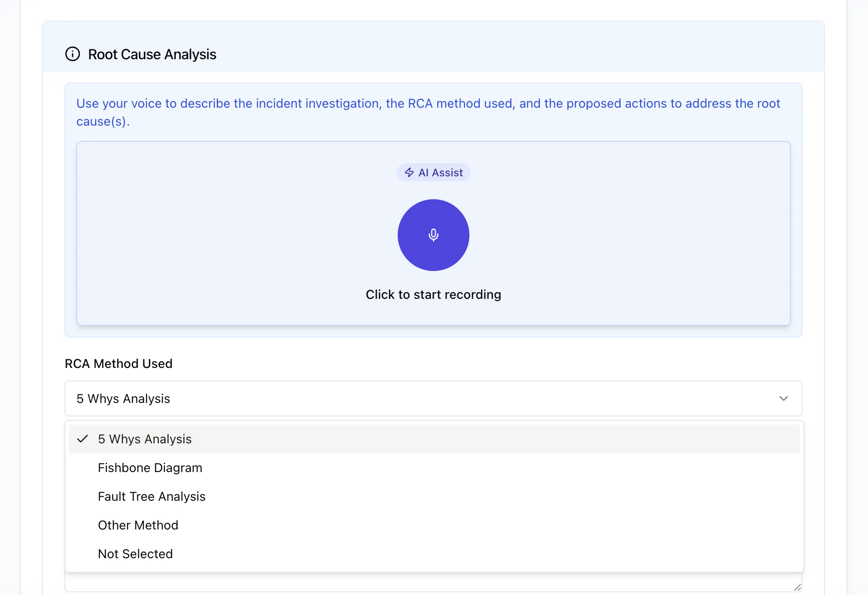Image resolution: width=868 pixels, height=595 pixels.
Task: Pick Not Selected in the dropdown list
Action: (434, 554)
